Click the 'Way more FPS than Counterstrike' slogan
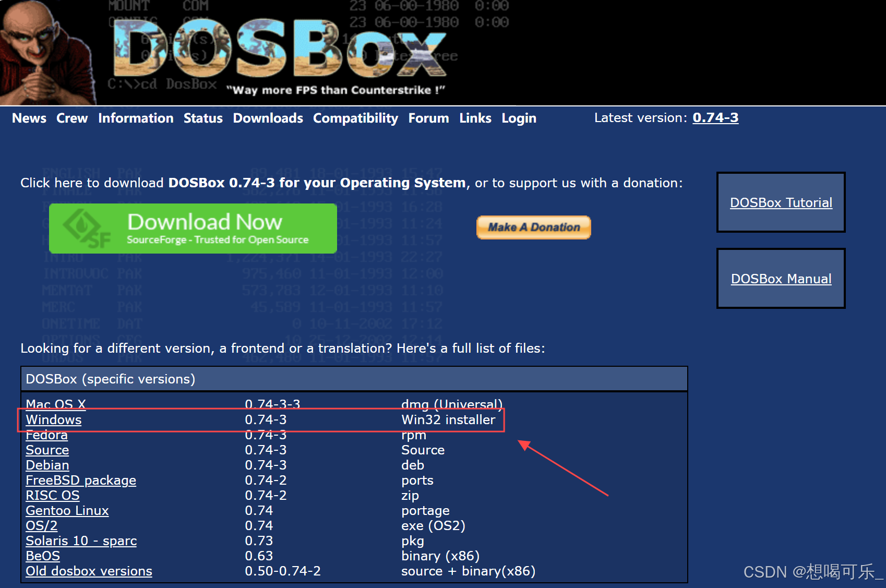This screenshot has width=886, height=588. point(336,90)
